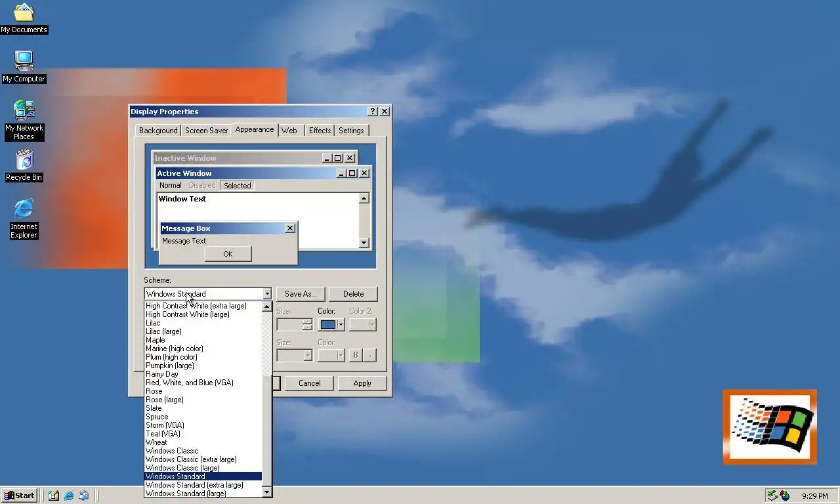840x504 pixels.
Task: Choose Pumpkin (large) scheme
Action: pyautogui.click(x=203, y=366)
